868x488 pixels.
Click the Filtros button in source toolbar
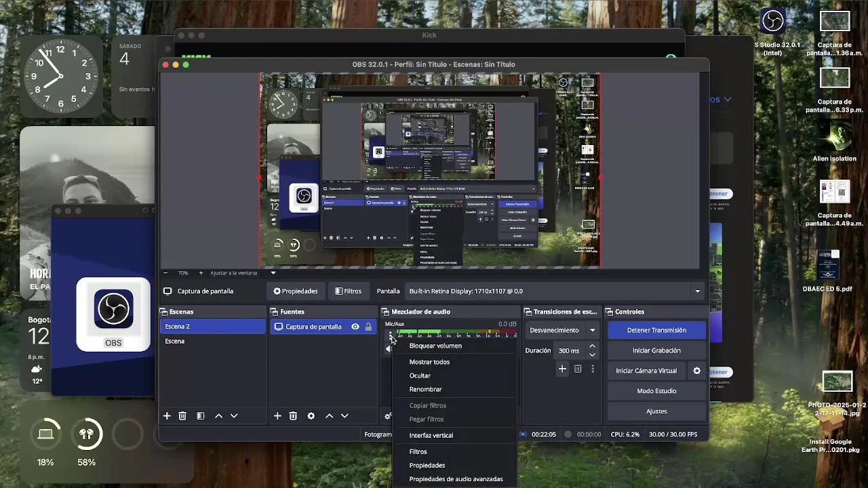pos(348,291)
